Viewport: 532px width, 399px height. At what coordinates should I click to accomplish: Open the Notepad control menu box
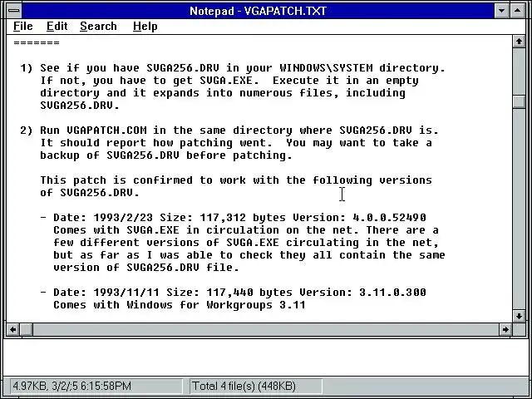pyautogui.click(x=14, y=11)
